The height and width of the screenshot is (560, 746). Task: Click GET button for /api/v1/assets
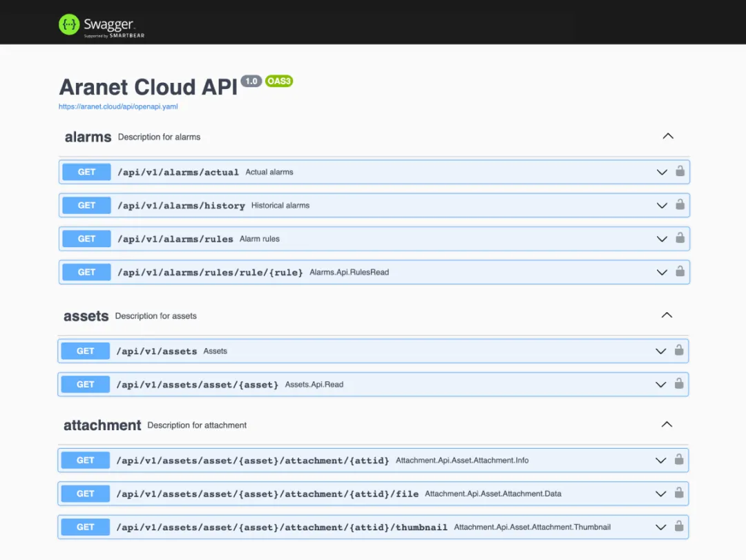(x=86, y=351)
